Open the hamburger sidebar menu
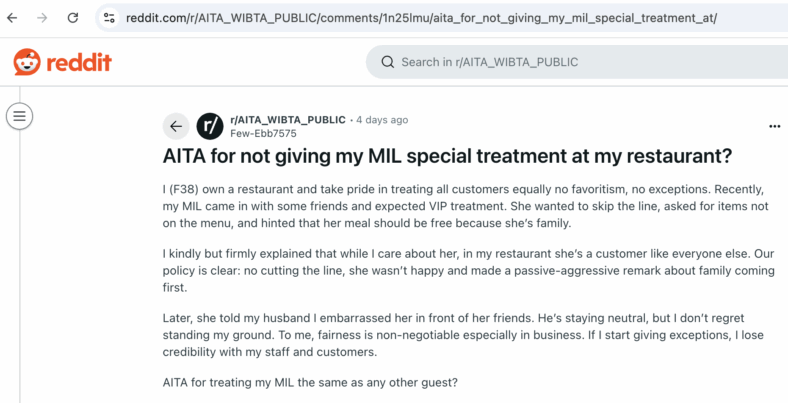Screen dimensions: 788x403 [19, 116]
